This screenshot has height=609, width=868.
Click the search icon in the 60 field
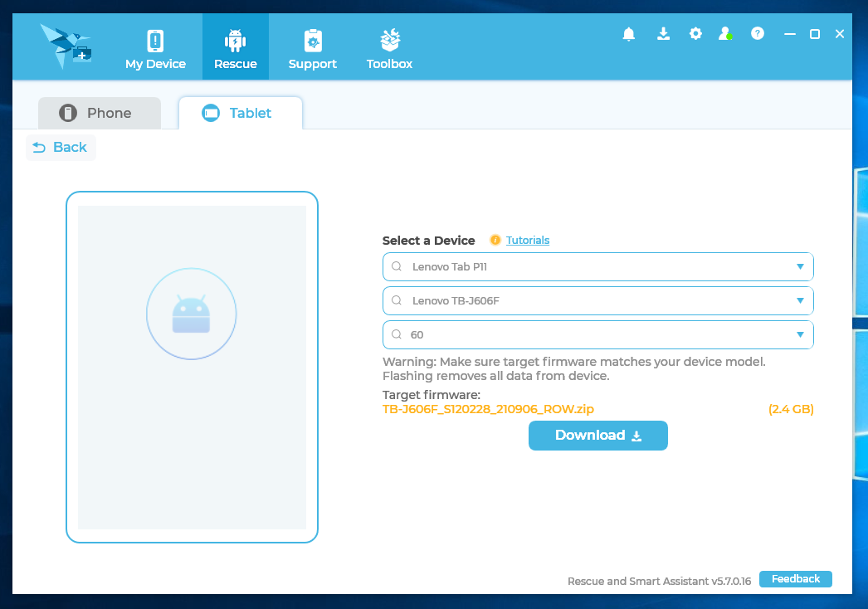(x=397, y=334)
